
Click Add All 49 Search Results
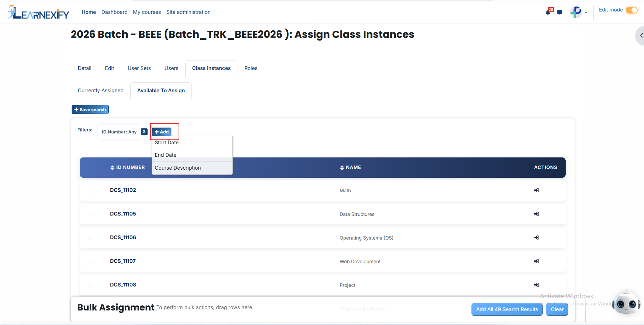(507, 309)
